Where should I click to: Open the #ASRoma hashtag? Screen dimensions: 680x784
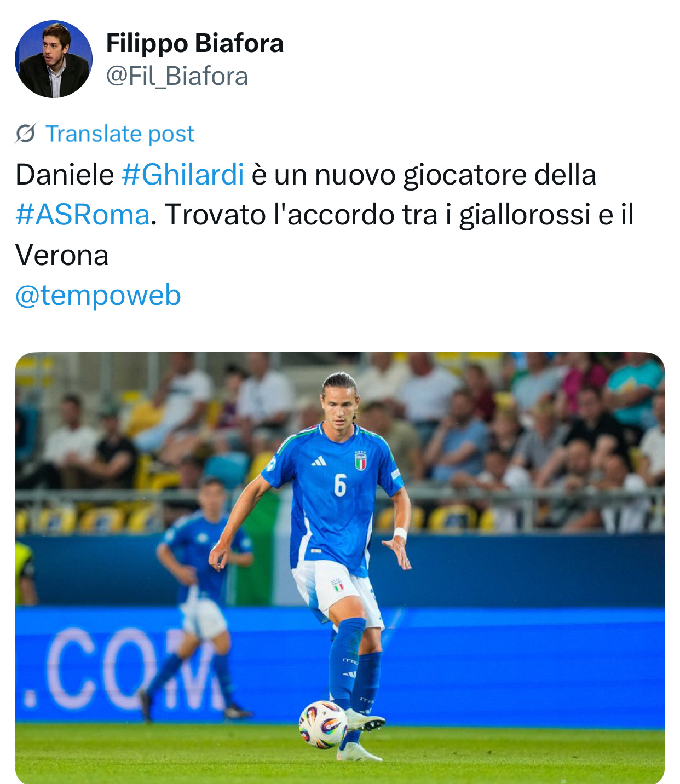coord(82,215)
